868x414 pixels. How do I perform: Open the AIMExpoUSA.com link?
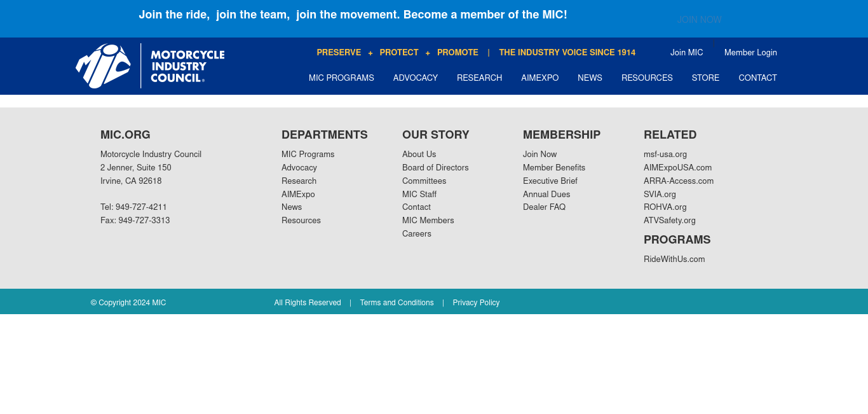(x=677, y=168)
